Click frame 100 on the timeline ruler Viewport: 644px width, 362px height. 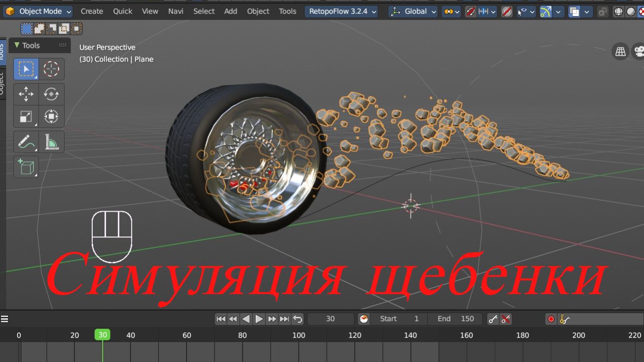(x=299, y=335)
